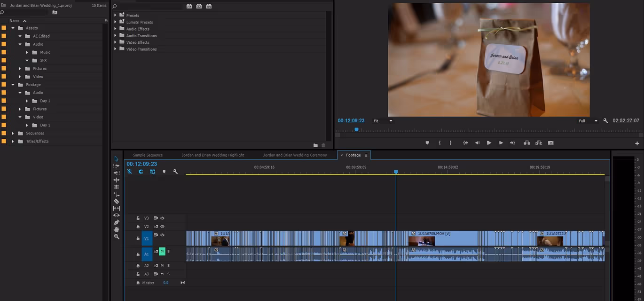Toggle Linked Selection in timeline

153,172
